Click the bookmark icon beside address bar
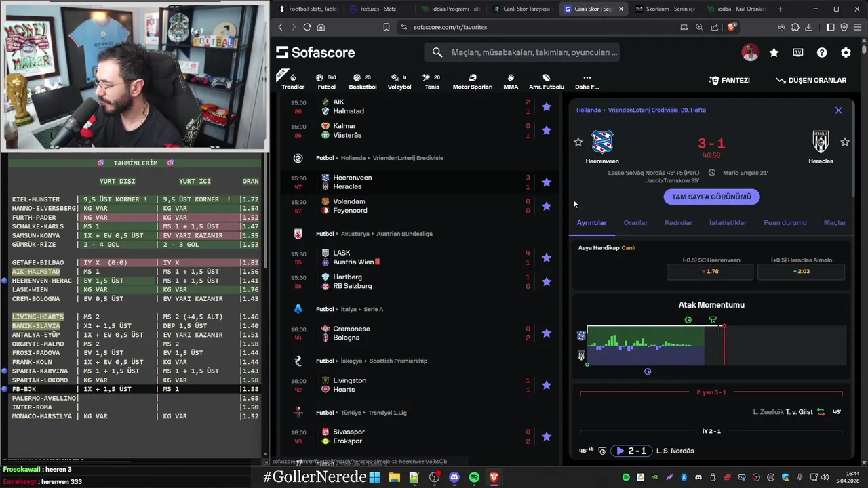Image resolution: width=868 pixels, height=488 pixels. click(387, 27)
